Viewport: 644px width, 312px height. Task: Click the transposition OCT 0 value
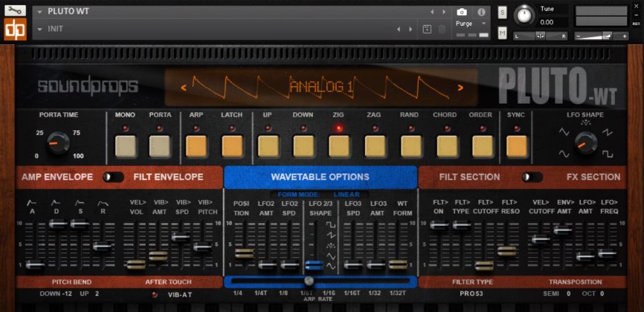pos(601,294)
